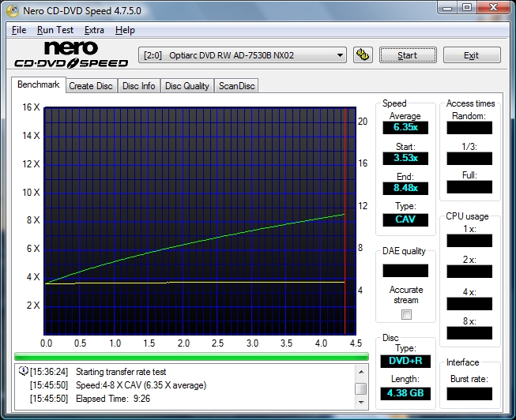Click the Burst rate field

pos(469,394)
